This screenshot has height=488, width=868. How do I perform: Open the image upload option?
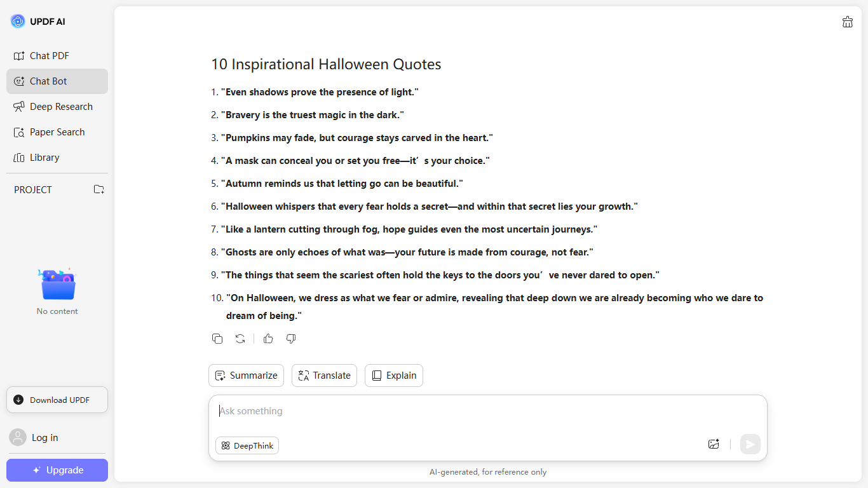[714, 444]
